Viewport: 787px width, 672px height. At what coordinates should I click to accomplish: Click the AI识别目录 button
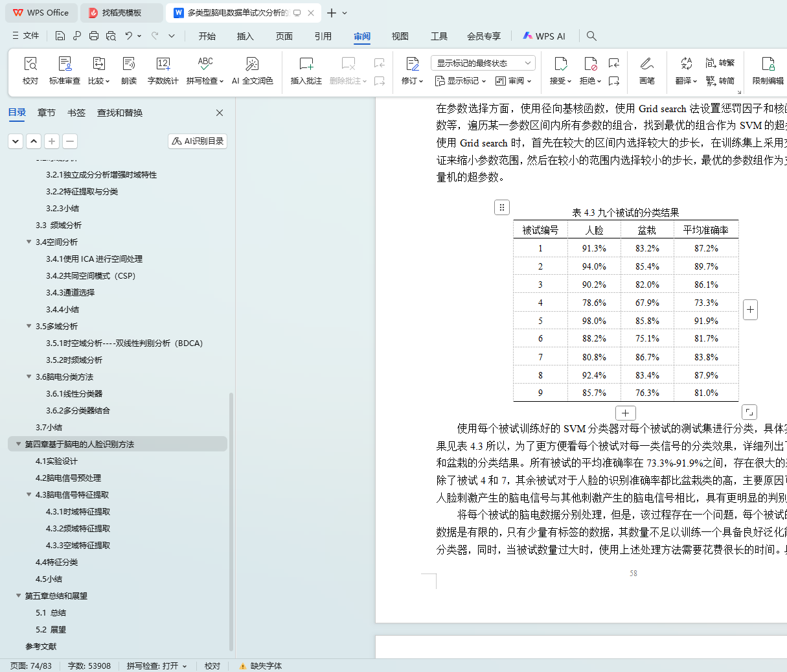[198, 141]
